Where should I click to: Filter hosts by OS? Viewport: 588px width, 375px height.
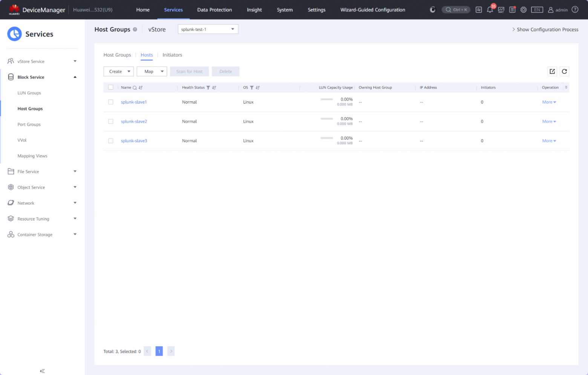coord(252,88)
